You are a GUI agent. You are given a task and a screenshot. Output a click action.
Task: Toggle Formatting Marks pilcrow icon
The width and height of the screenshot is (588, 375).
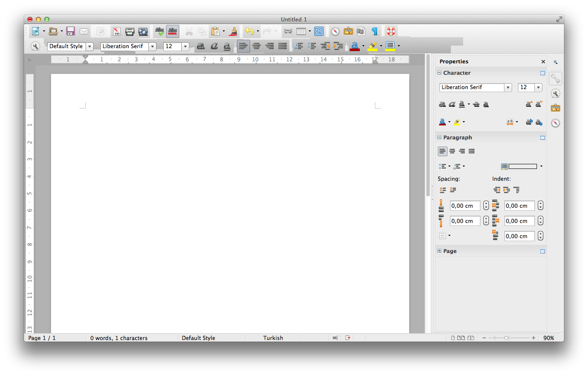coord(374,31)
